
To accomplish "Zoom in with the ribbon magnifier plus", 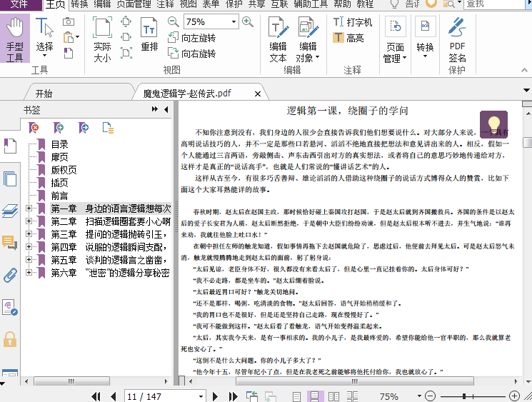I will coord(248,21).
